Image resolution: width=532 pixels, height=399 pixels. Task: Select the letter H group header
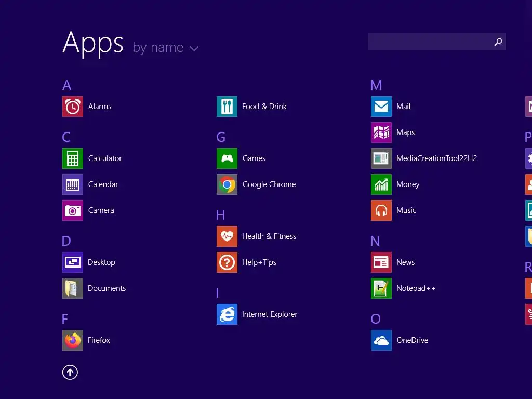pos(220,215)
